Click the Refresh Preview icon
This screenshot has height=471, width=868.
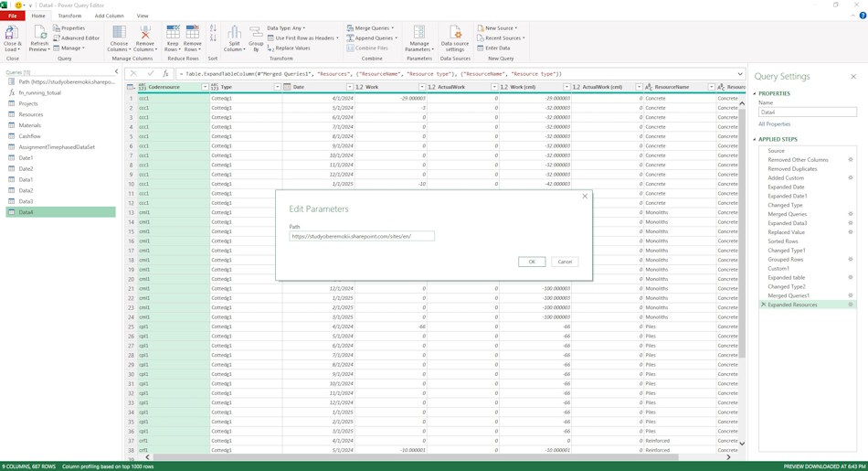pos(39,32)
